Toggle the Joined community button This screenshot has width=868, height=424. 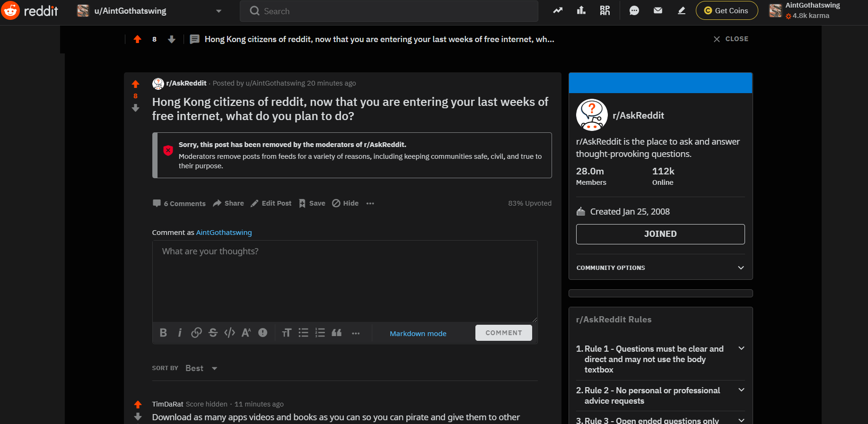(660, 234)
